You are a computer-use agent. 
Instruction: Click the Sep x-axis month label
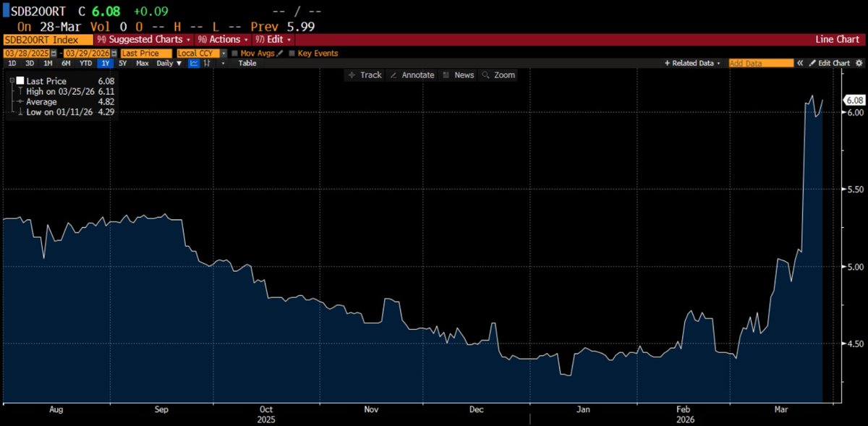click(161, 409)
